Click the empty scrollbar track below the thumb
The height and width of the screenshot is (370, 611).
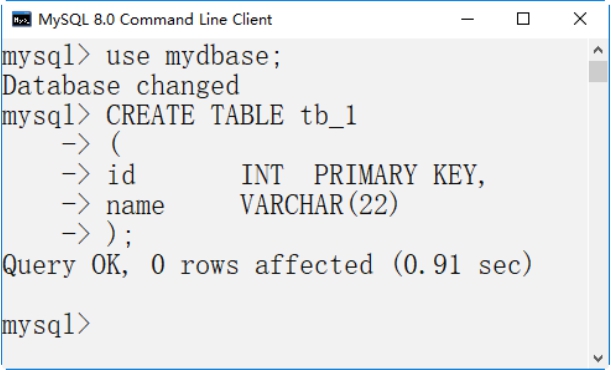pyautogui.click(x=598, y=214)
